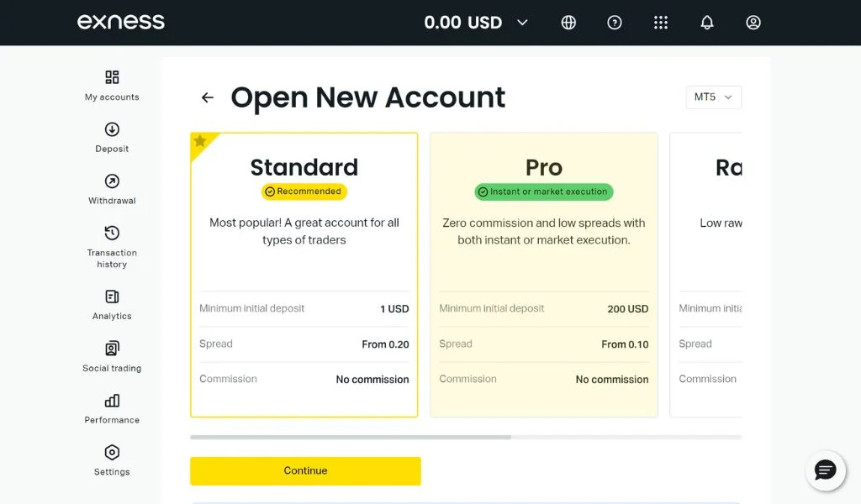
Task: Open Transaction history from sidebar
Action: click(111, 242)
